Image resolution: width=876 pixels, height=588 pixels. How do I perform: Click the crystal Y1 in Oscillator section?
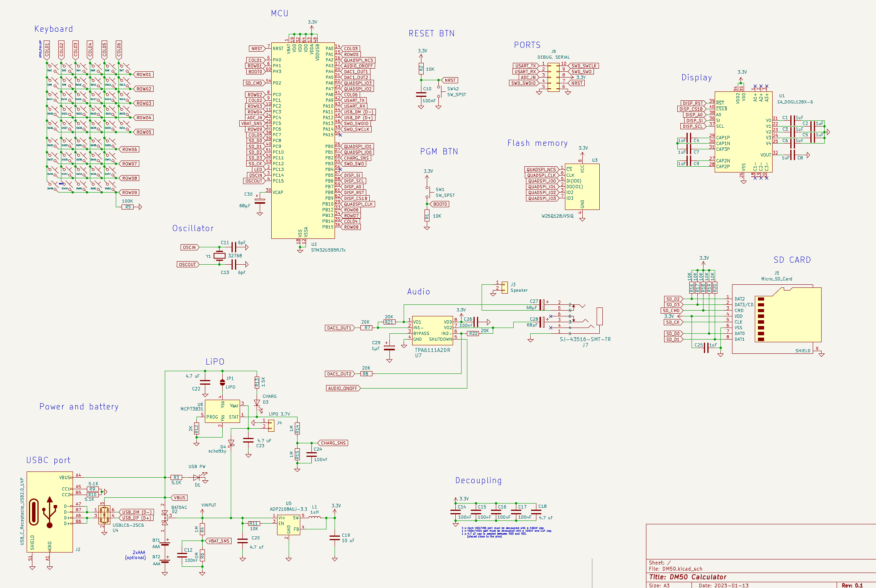[x=220, y=256]
